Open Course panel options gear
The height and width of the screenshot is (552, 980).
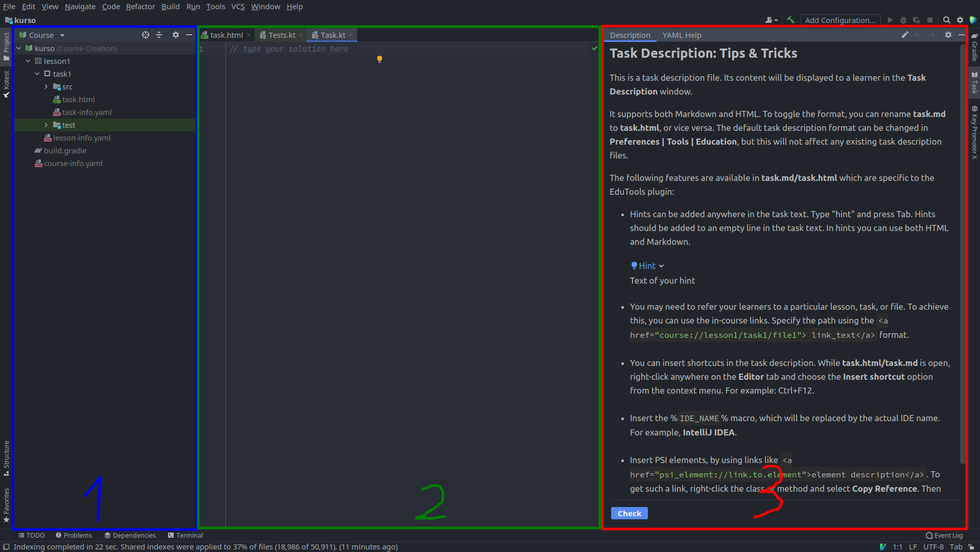tap(175, 35)
